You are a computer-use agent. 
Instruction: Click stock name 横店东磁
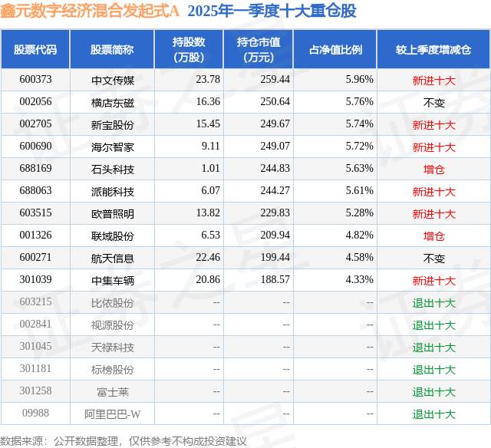click(113, 103)
